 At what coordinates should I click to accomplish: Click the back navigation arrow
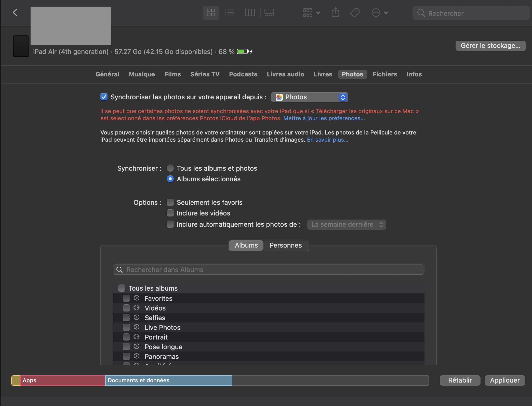click(15, 12)
